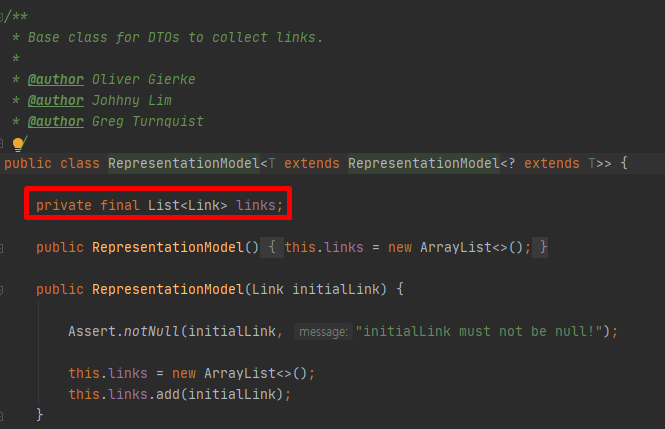Click the collapsed closing brace after ArrayList<>();

pyautogui.click(x=540, y=247)
